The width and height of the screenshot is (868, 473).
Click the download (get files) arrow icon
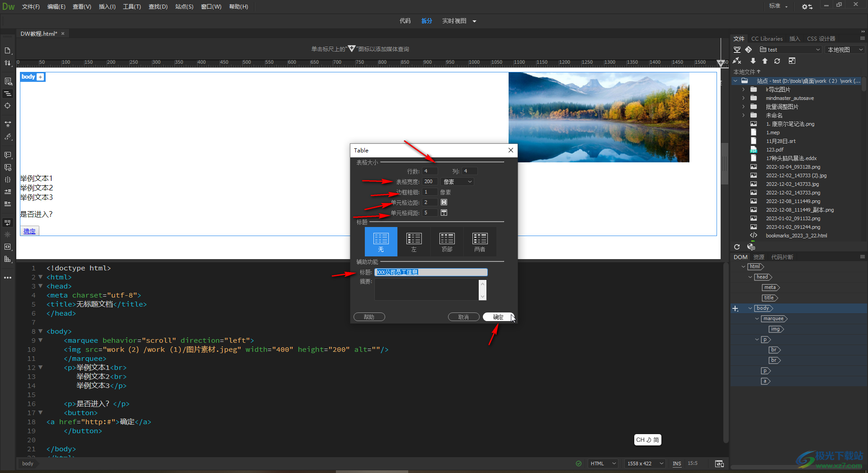pos(753,61)
